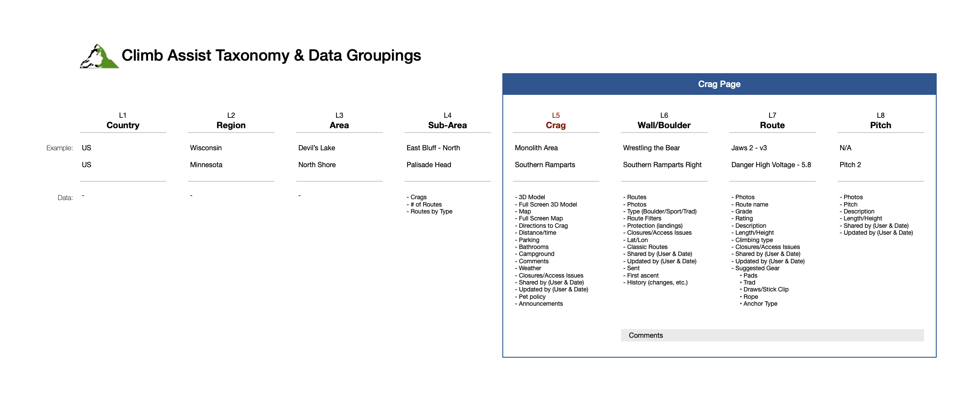Click the Sent data item

[x=631, y=268]
